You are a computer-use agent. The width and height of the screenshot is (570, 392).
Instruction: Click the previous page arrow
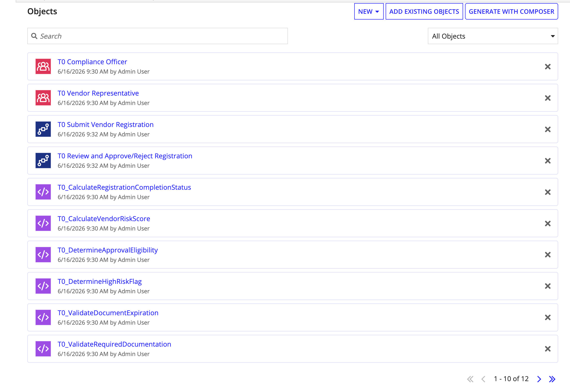[483, 379]
